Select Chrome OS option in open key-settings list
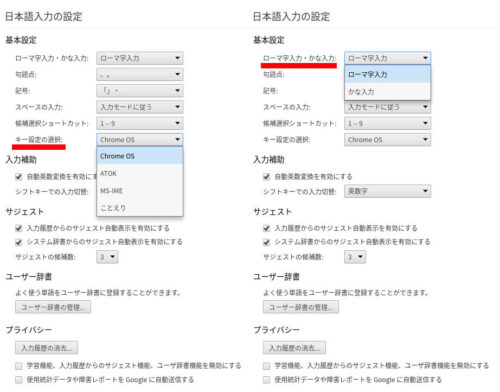 coord(140,156)
